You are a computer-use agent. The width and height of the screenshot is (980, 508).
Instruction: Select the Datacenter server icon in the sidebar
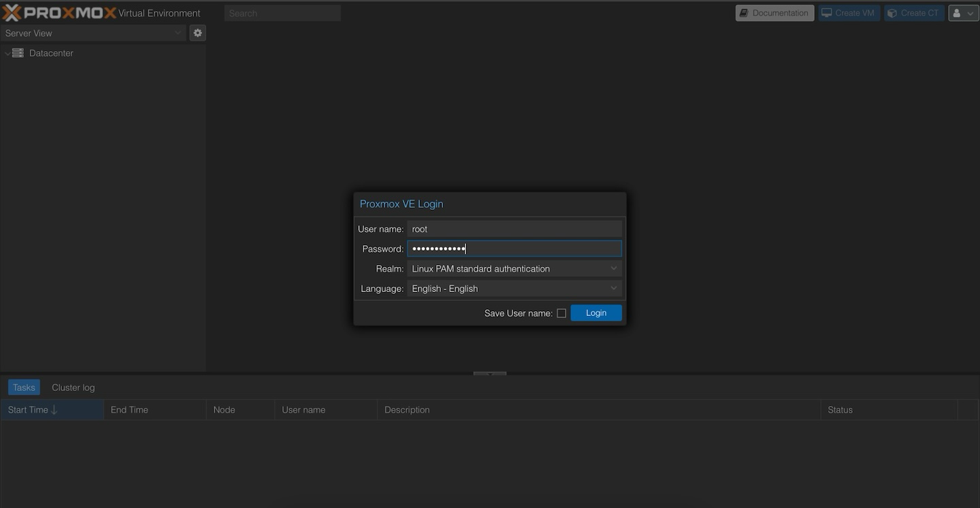click(17, 52)
